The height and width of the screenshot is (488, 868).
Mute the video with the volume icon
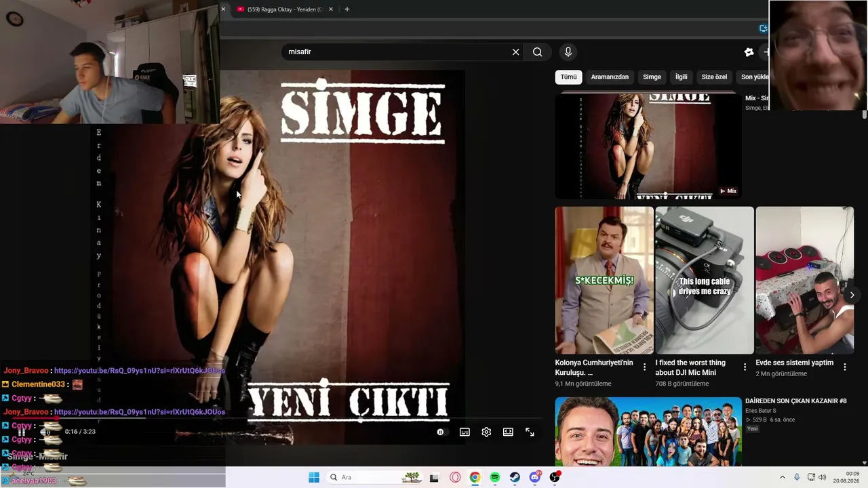tap(45, 432)
